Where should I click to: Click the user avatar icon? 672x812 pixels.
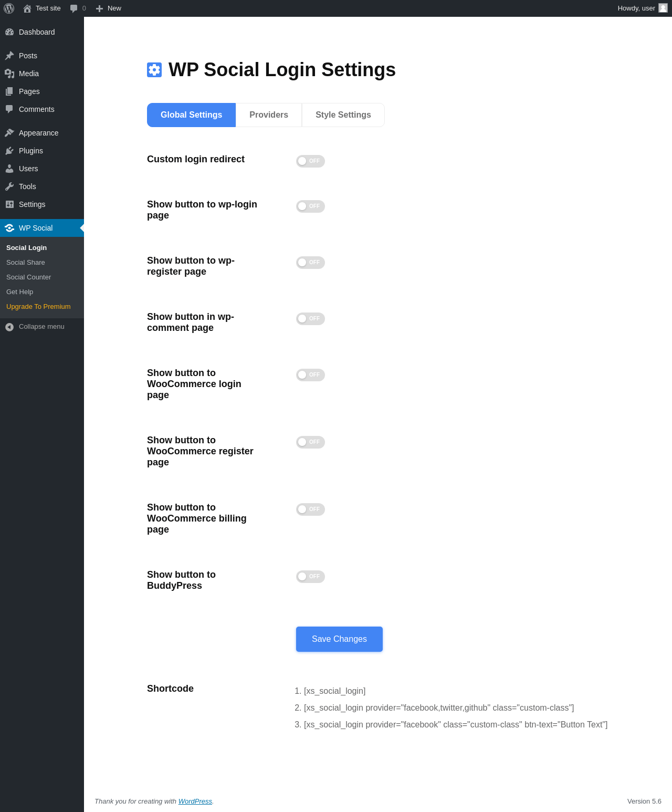663,8
